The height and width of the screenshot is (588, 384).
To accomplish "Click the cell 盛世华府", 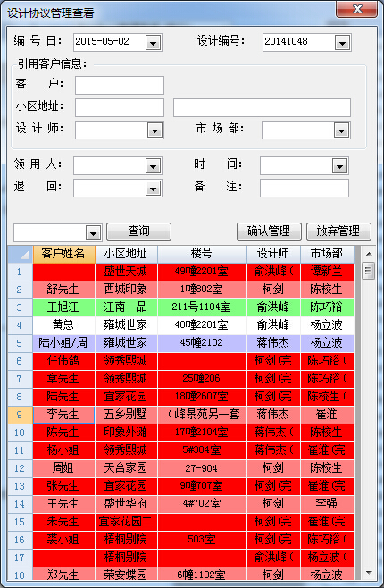I will pos(126,504).
